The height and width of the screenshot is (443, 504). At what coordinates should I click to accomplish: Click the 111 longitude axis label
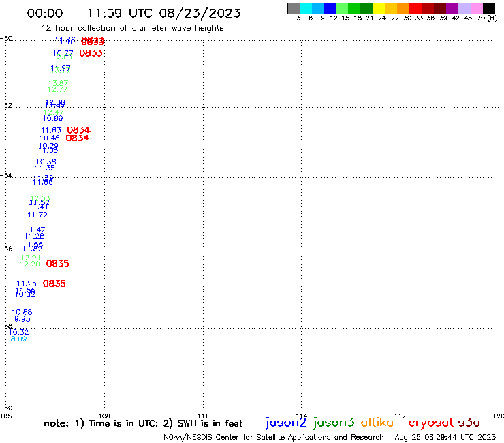point(202,416)
